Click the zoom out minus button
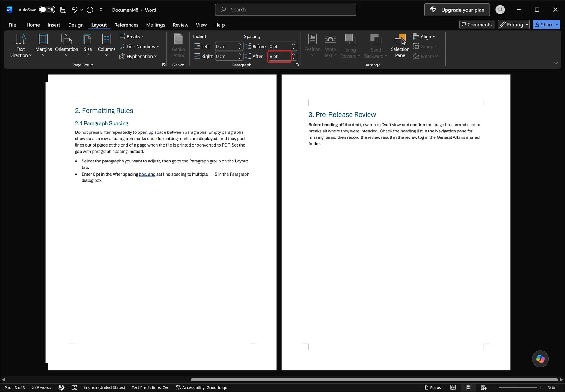Viewport: 565px width, 392px height. tap(495, 388)
